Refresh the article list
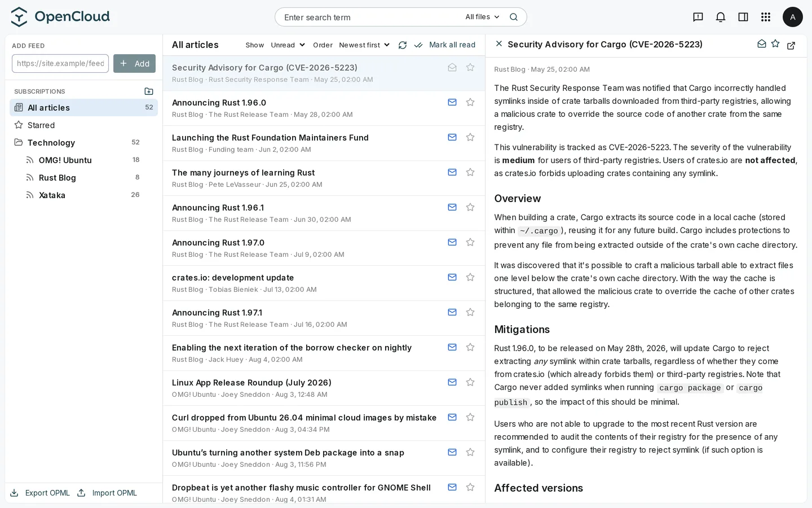Viewport: 812px width, 508px height. coord(403,45)
